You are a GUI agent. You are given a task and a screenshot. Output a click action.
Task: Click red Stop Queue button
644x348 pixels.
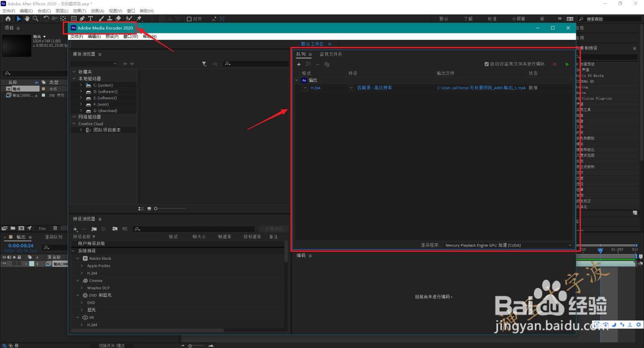pyautogui.click(x=555, y=64)
